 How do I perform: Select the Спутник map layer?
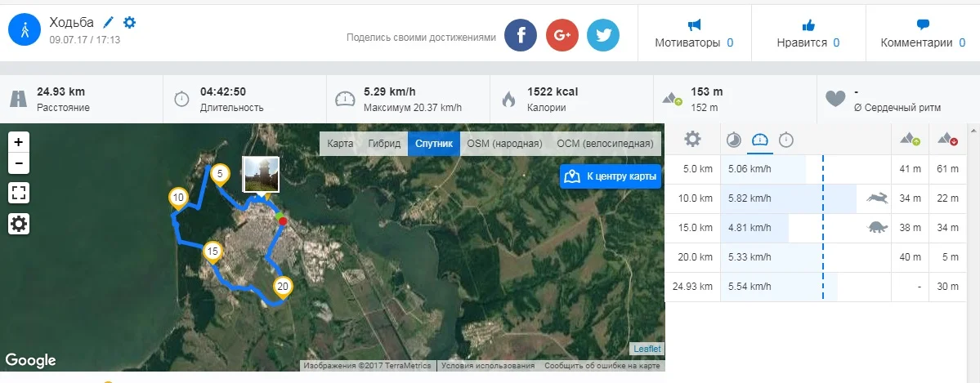[434, 144]
